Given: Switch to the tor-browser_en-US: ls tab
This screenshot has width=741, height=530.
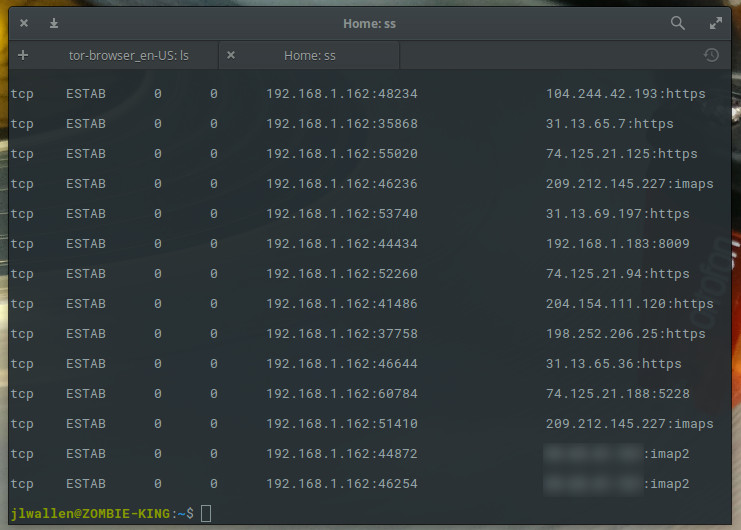Looking at the screenshot, I should tap(128, 56).
